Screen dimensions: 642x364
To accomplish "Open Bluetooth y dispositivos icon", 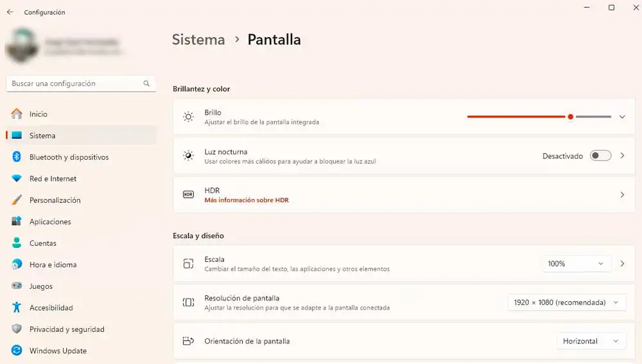I will tap(17, 157).
